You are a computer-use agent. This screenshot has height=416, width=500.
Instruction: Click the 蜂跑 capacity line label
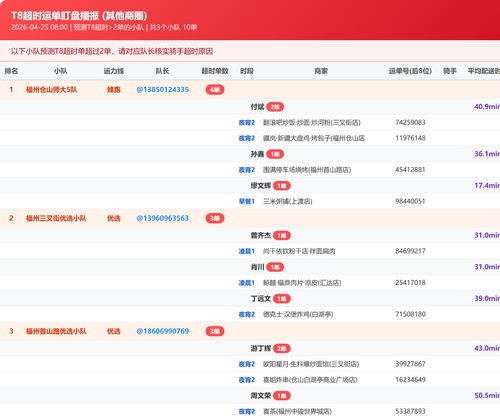(x=114, y=90)
